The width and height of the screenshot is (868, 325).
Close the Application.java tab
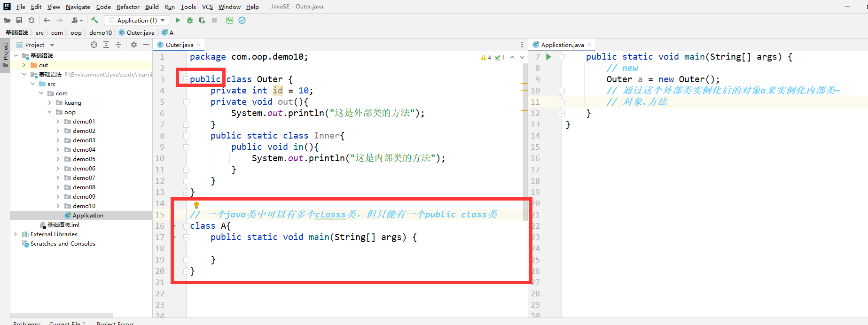589,45
